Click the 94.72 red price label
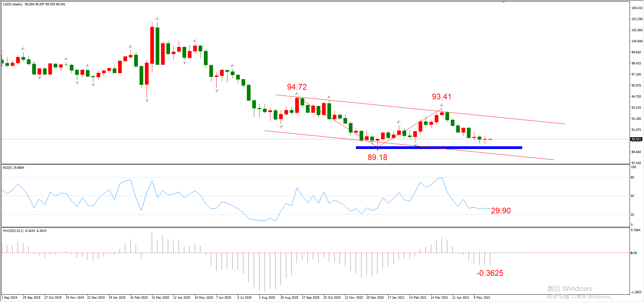 pyautogui.click(x=297, y=87)
